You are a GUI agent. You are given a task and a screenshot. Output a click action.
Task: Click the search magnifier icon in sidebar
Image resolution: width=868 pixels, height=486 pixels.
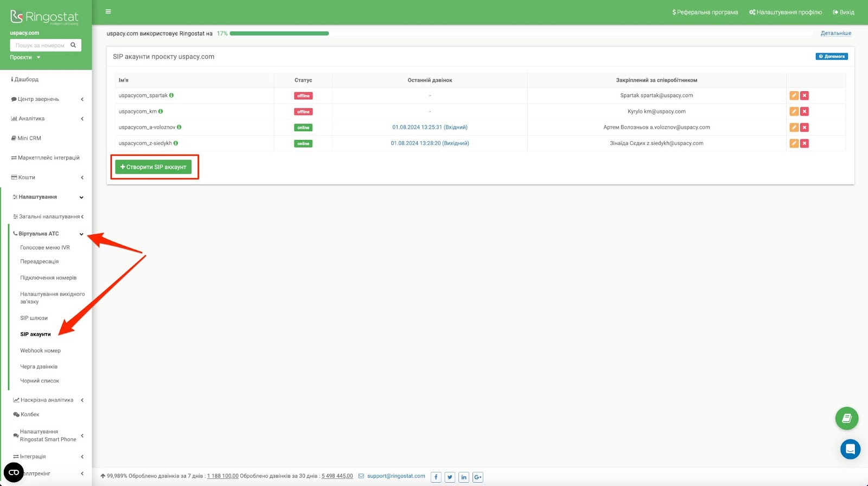73,45
